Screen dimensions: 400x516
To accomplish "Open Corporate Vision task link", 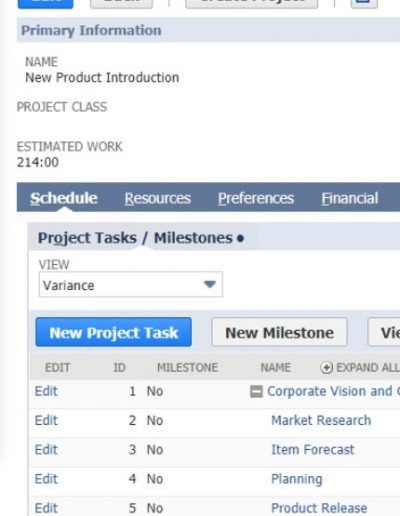I will [x=333, y=391].
